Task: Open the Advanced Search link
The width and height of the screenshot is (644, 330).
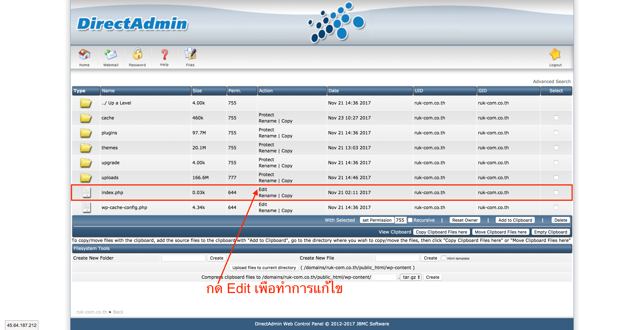Action: pyautogui.click(x=551, y=81)
